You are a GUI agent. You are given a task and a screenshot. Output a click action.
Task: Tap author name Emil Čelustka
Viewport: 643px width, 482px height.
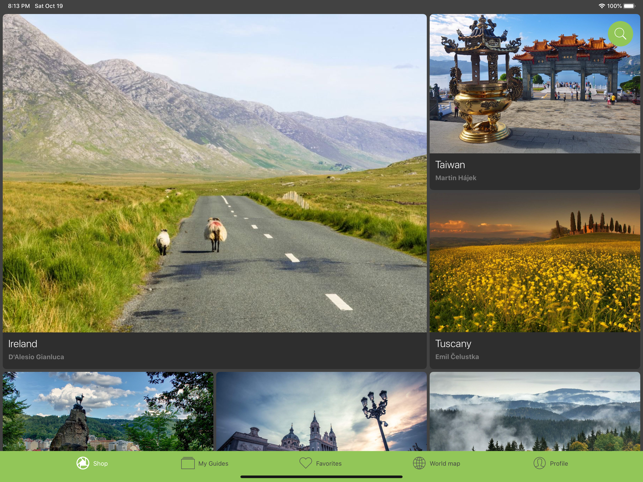[x=457, y=357]
